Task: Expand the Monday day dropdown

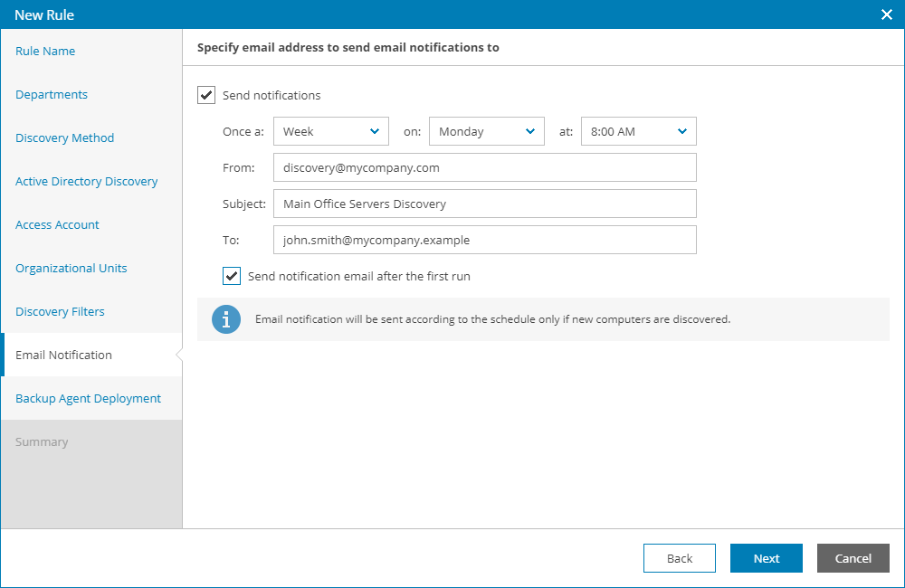Action: 486,131
